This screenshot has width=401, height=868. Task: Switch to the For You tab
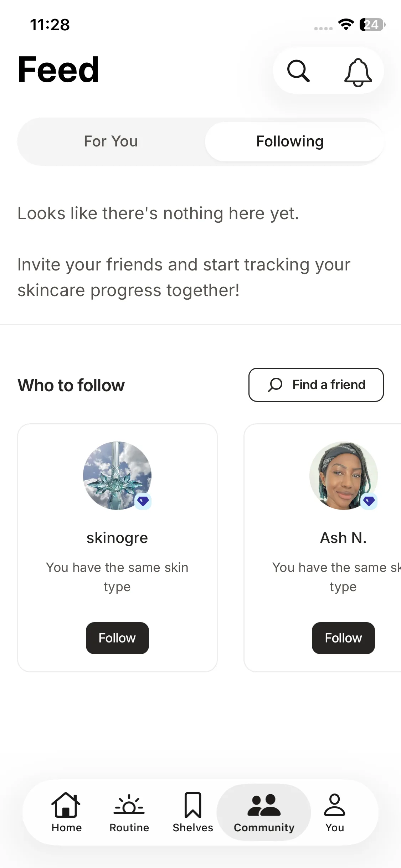click(x=111, y=141)
